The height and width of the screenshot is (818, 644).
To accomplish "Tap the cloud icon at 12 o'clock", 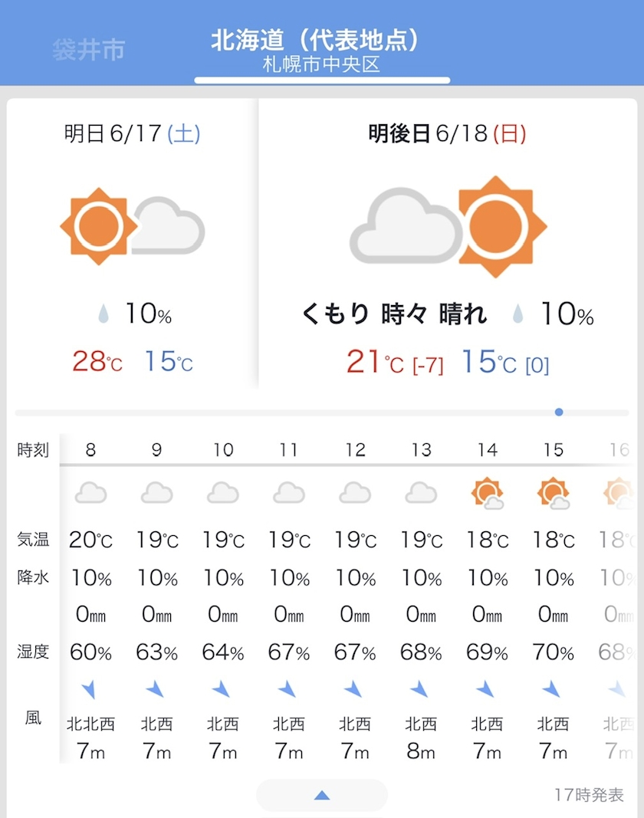I will coord(355,492).
